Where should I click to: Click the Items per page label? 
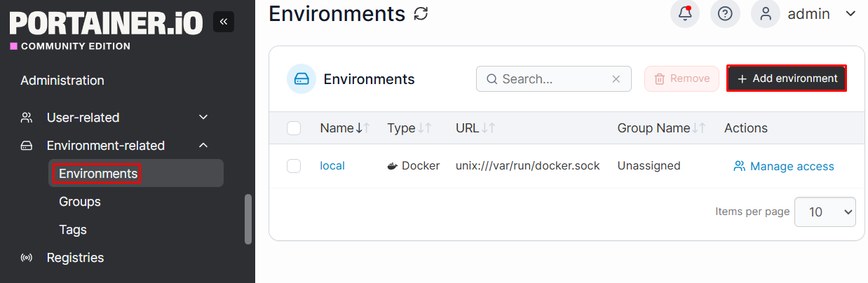[x=752, y=212]
